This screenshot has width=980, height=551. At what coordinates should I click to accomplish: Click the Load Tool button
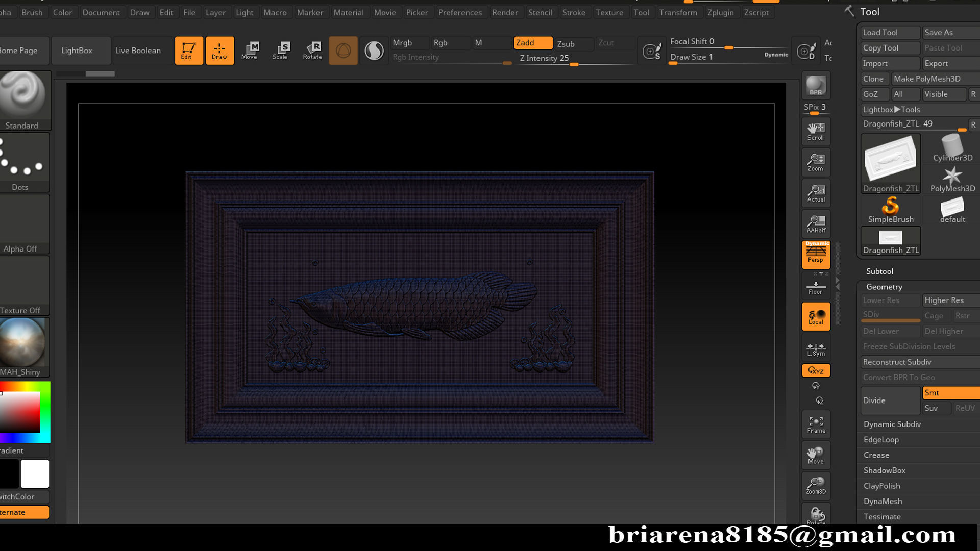tap(890, 32)
